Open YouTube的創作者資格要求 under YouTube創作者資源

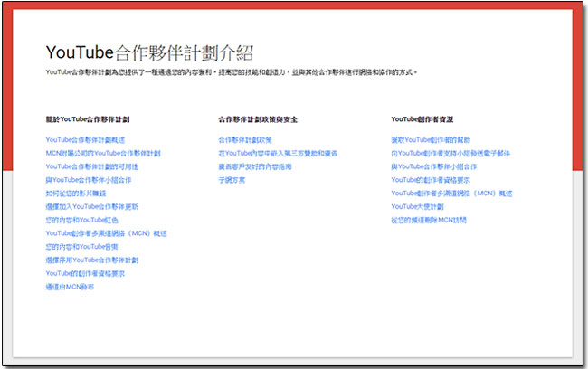[x=431, y=180]
